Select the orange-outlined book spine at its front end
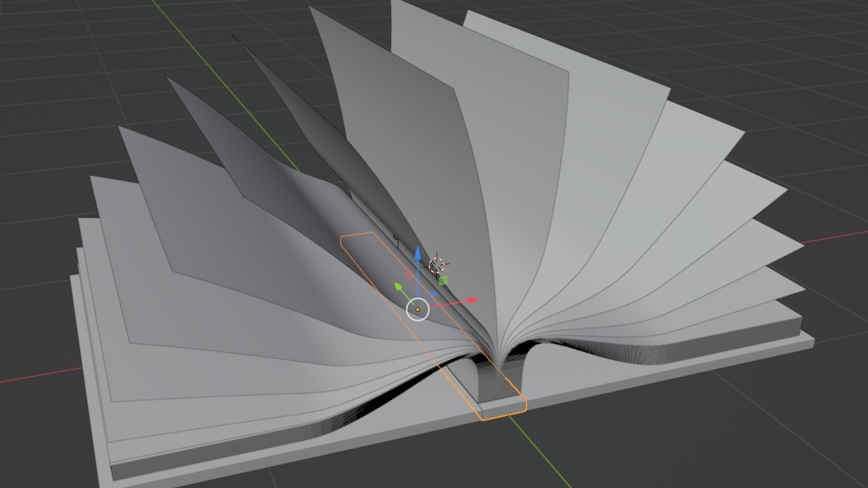 pyautogui.click(x=502, y=406)
